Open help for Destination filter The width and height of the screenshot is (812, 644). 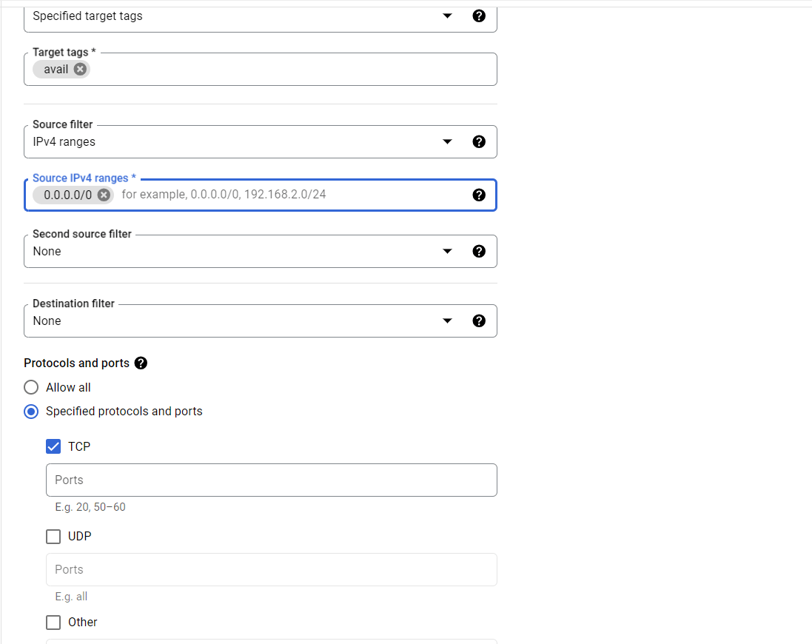[x=479, y=321]
